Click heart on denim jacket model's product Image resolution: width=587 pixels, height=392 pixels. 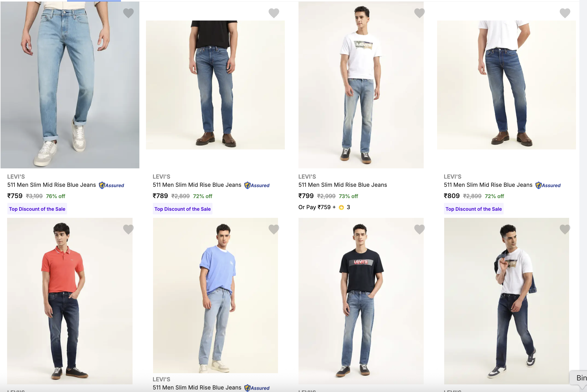(565, 229)
